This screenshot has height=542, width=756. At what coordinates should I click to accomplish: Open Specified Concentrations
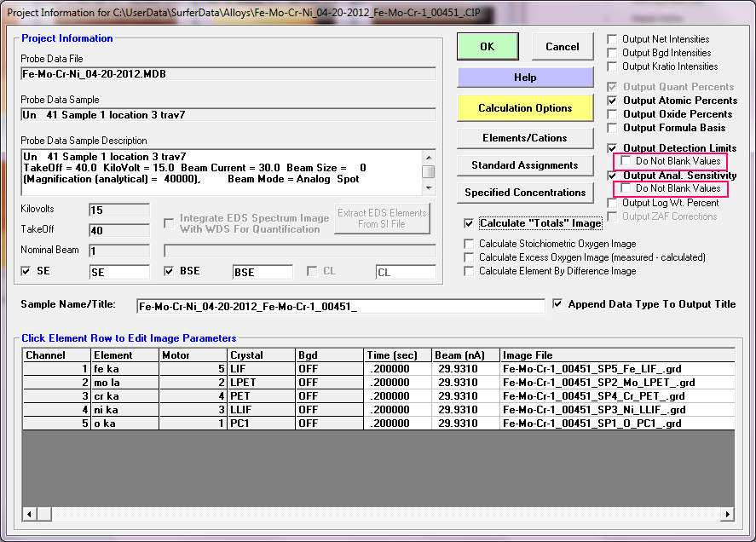[x=525, y=193]
